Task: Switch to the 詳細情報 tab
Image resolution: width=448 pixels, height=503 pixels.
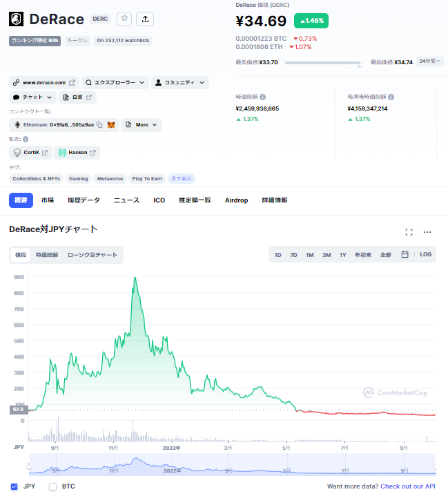Action: point(275,200)
